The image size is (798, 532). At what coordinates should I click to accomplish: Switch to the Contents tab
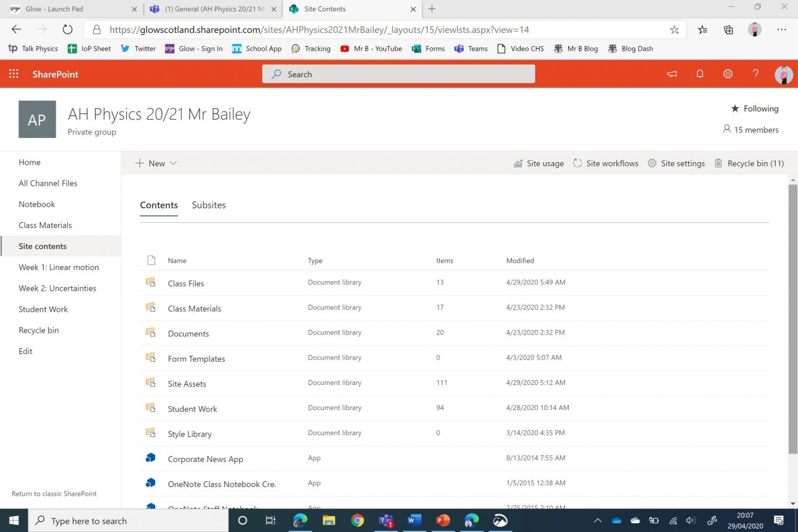pyautogui.click(x=159, y=205)
